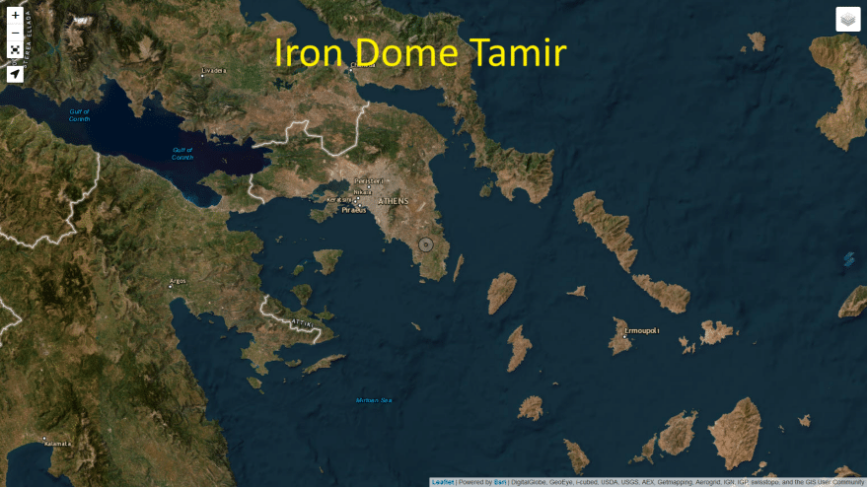Click the ATTIKI region border label
This screenshot has width=868, height=488.
click(x=298, y=322)
